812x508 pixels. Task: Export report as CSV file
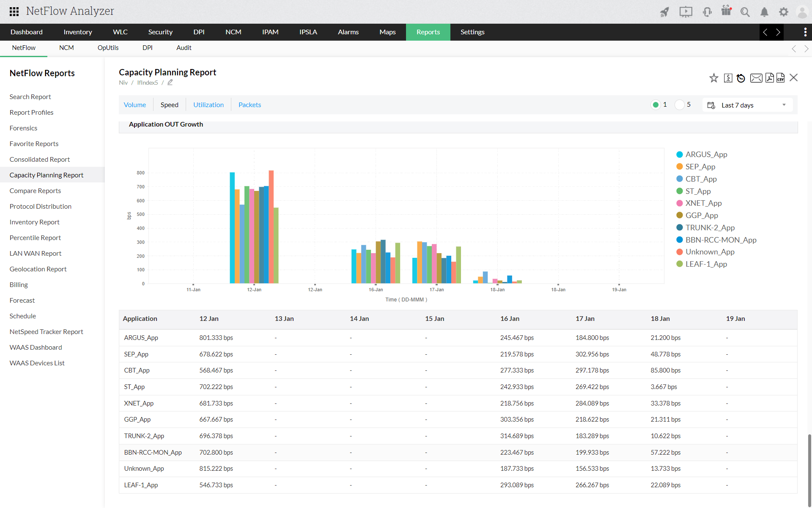781,78
